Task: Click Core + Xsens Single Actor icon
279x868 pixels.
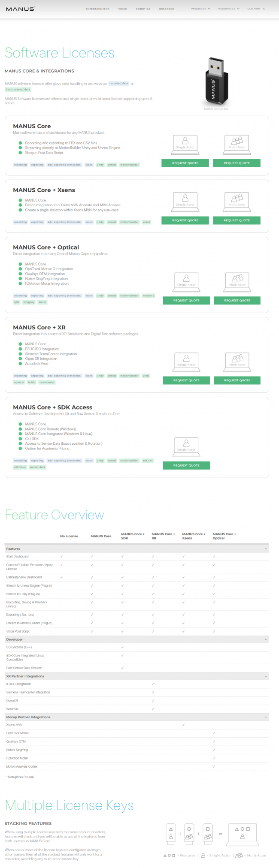Action: (185, 202)
